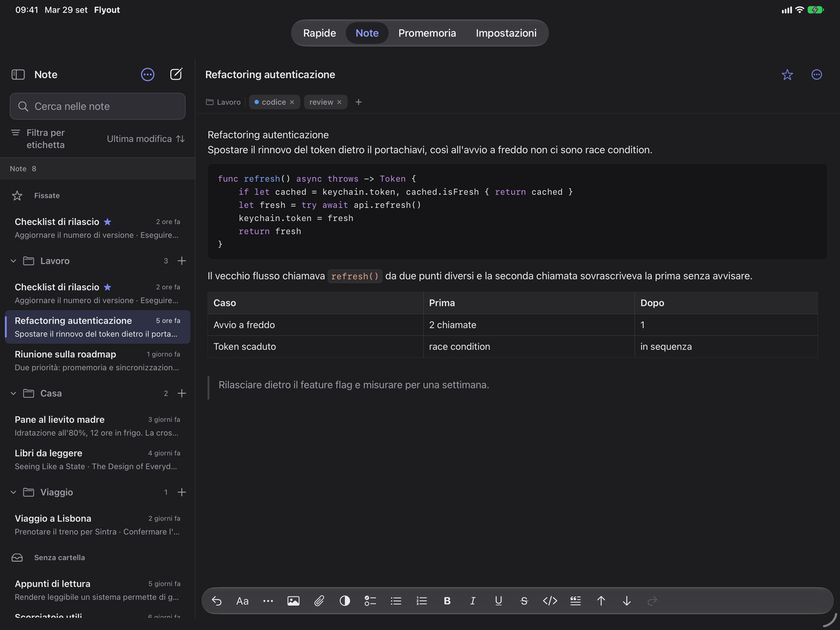Open the Riunione sulla roadmap note
The width and height of the screenshot is (840, 630).
pos(98,360)
